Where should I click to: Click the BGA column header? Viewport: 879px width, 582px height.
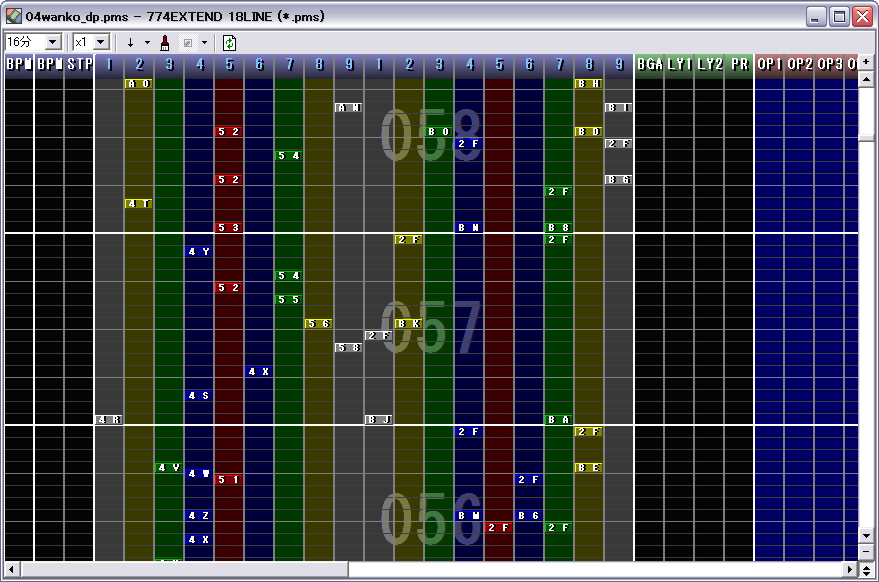(649, 64)
